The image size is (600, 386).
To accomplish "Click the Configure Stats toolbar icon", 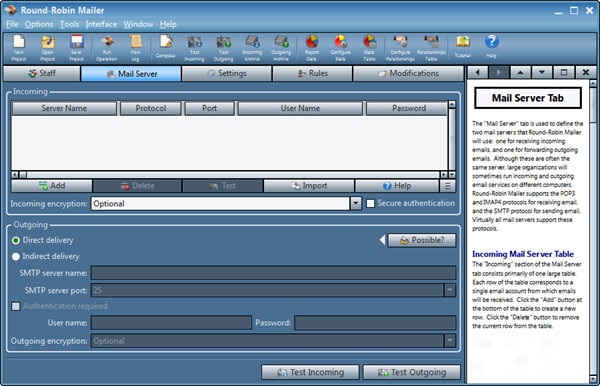I will (x=340, y=48).
